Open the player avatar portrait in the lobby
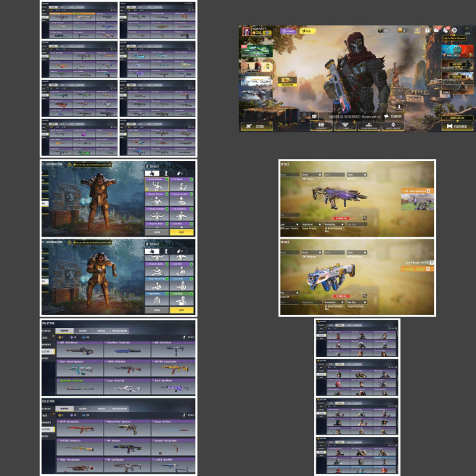 pos(247,31)
